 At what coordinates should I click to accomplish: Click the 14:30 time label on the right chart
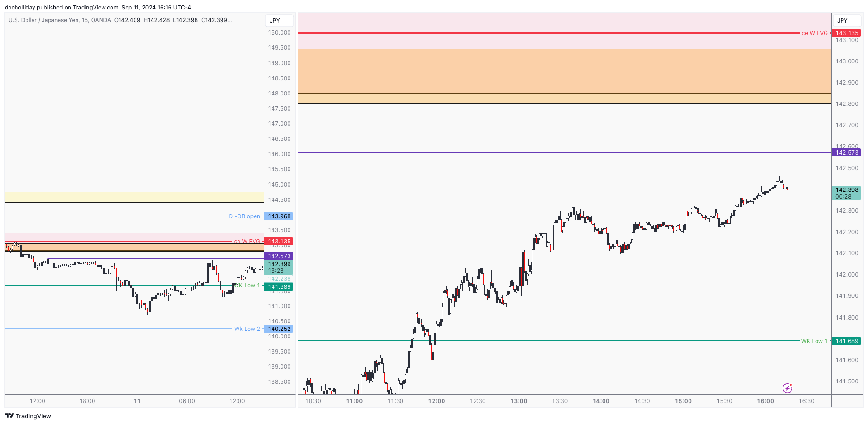click(x=642, y=401)
